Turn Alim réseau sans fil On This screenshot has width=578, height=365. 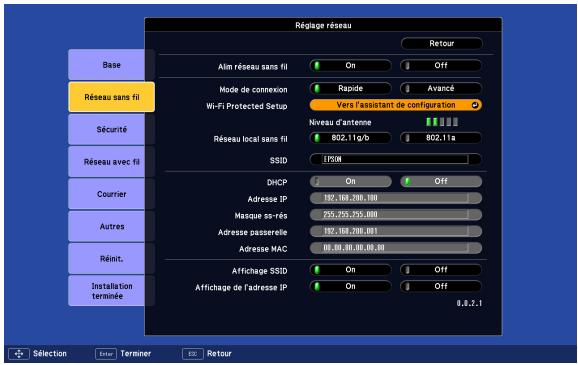coord(351,66)
